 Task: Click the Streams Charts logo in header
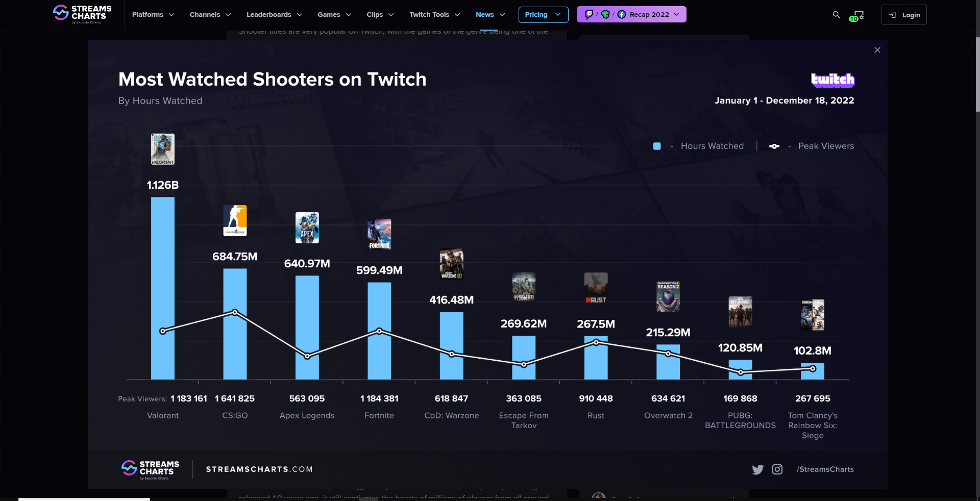(x=82, y=14)
